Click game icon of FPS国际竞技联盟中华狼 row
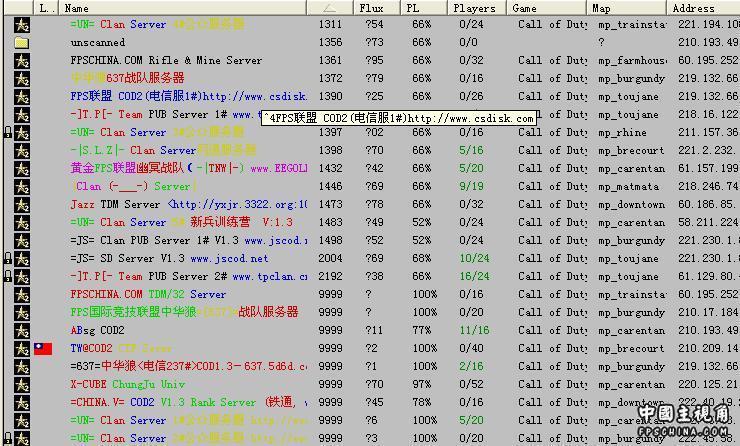The height and width of the screenshot is (446, 740). (x=22, y=313)
